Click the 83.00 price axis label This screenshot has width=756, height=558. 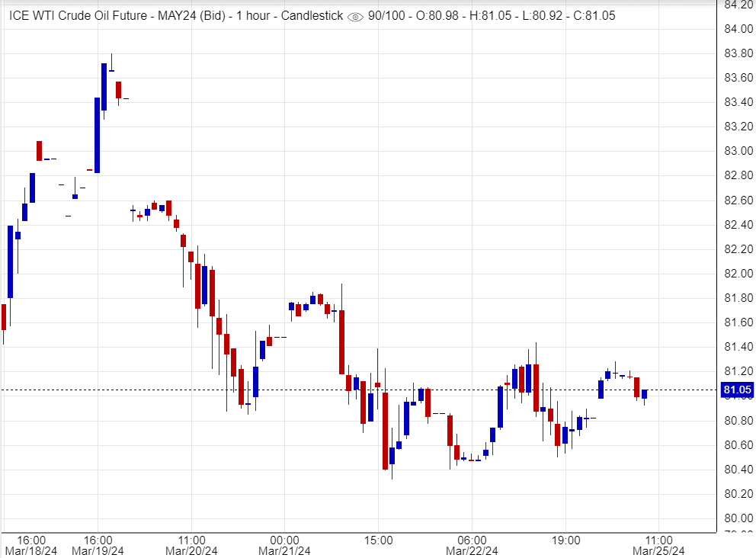pyautogui.click(x=736, y=151)
